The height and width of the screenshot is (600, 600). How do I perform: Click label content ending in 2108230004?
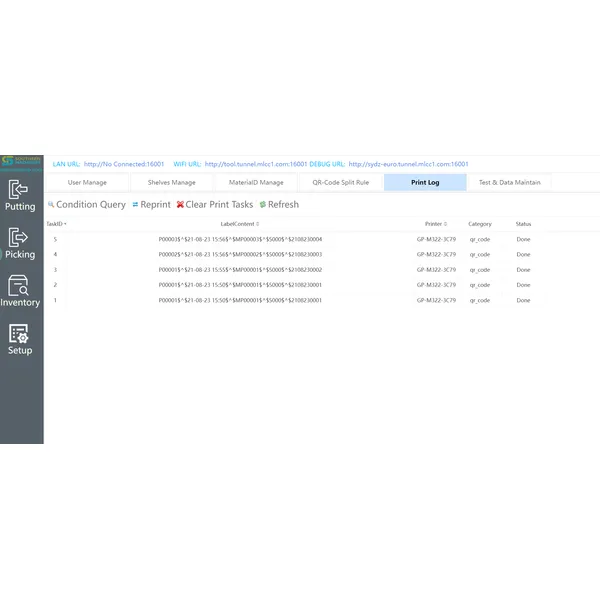(240, 239)
